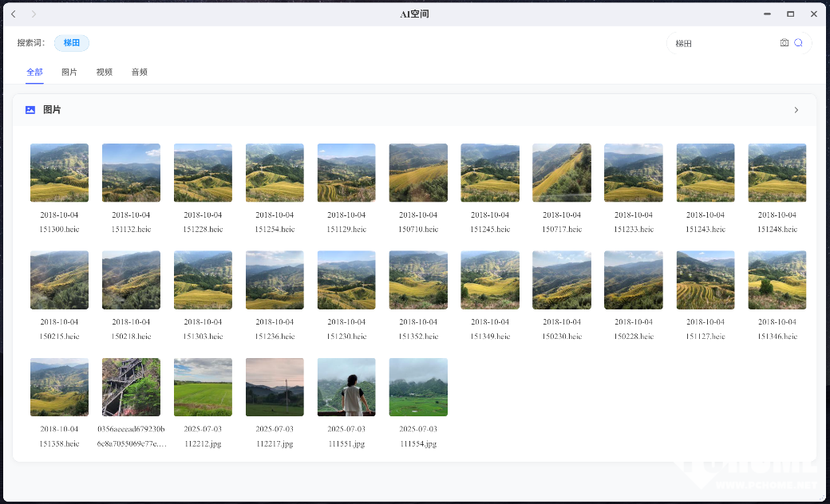
Task: Select the 150717.heic hillside photo
Action: pyautogui.click(x=562, y=172)
